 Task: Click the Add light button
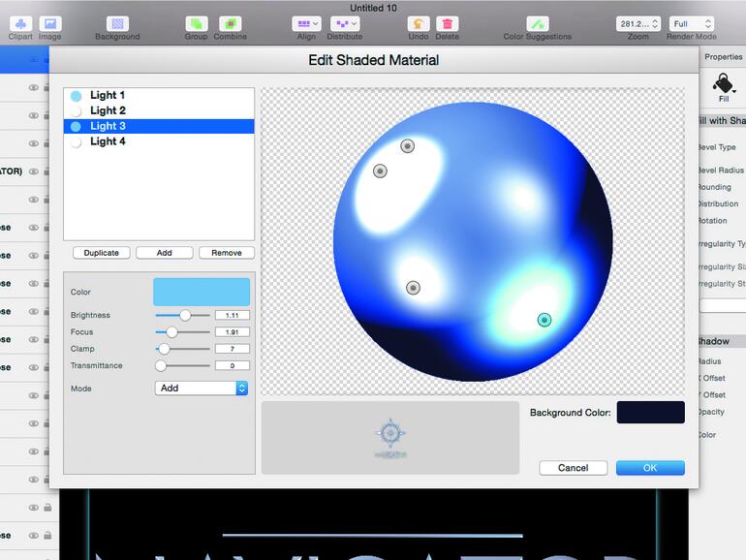click(x=165, y=253)
